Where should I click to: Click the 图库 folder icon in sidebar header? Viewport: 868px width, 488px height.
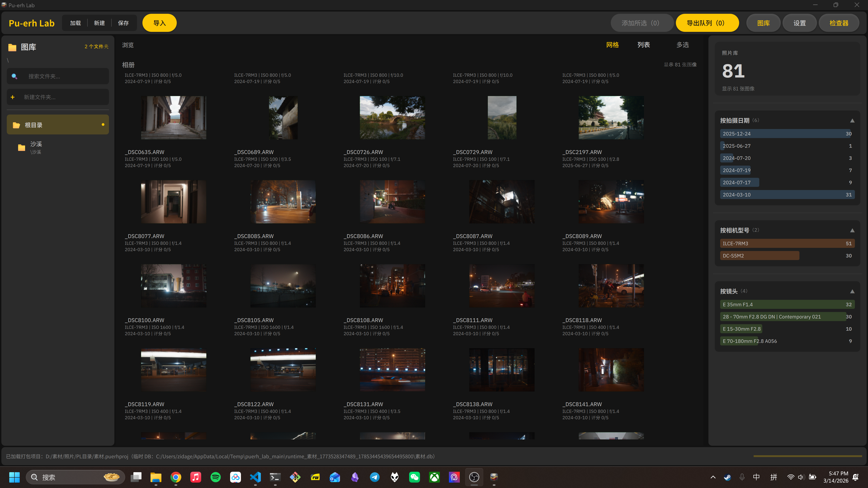tap(12, 47)
